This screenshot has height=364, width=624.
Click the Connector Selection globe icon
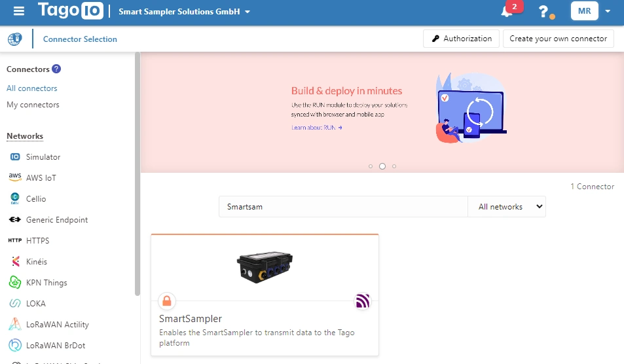(14, 39)
